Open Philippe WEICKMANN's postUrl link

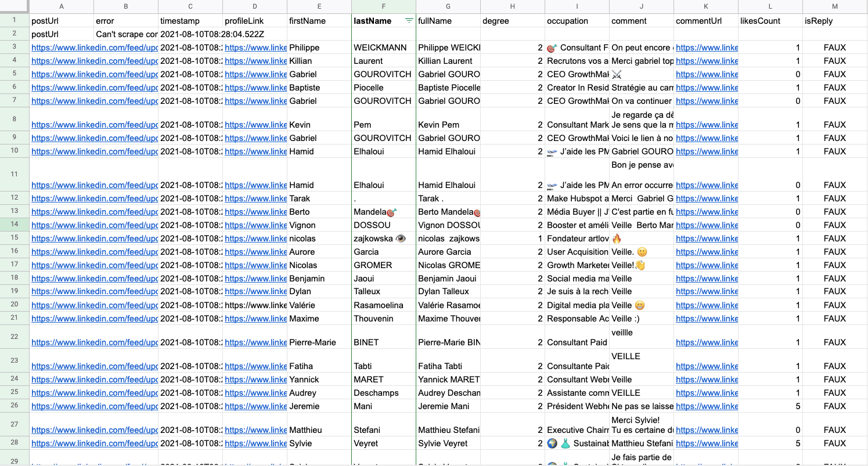(95, 48)
